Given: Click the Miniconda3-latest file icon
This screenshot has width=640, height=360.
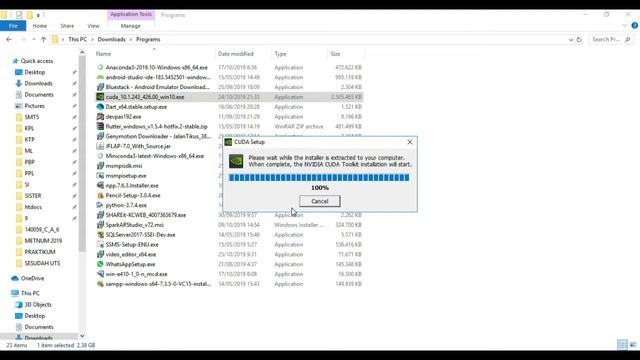Looking at the screenshot, I should (x=100, y=156).
